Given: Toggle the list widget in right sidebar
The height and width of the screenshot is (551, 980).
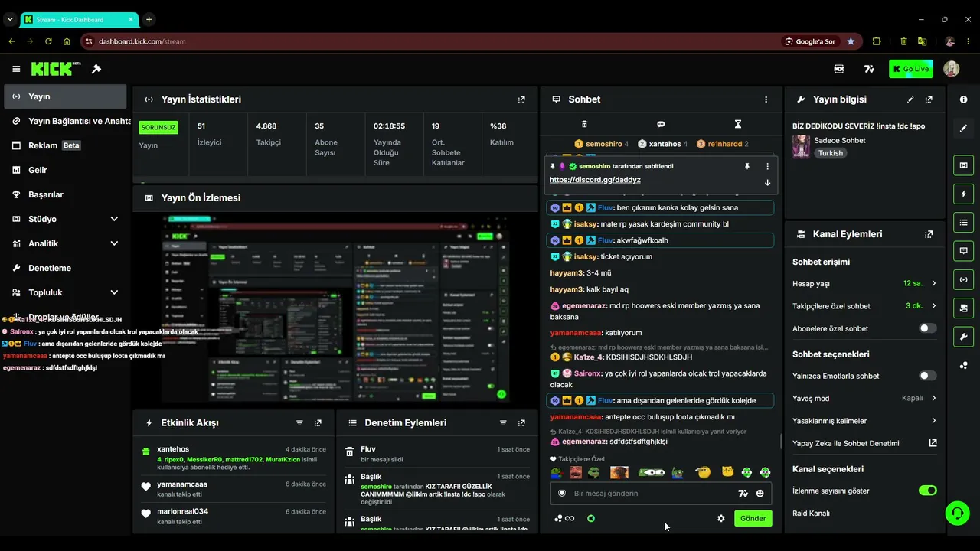Looking at the screenshot, I should click(x=963, y=222).
